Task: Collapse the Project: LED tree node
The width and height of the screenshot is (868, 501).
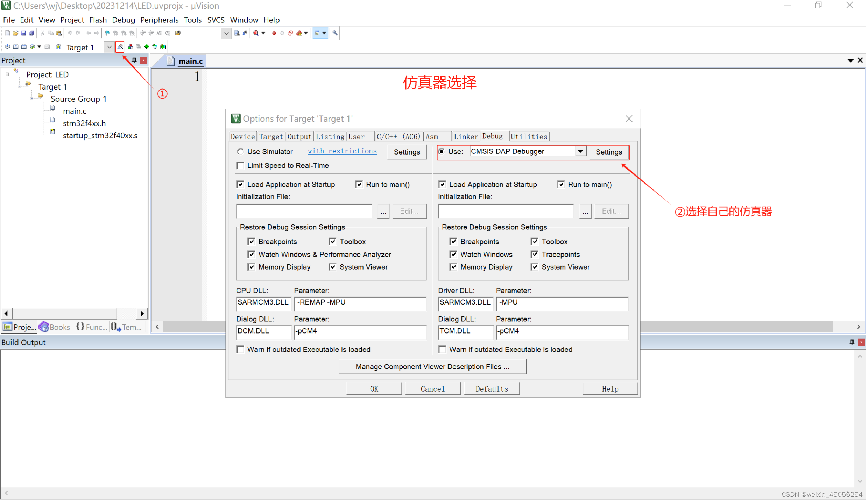Action: (7, 74)
